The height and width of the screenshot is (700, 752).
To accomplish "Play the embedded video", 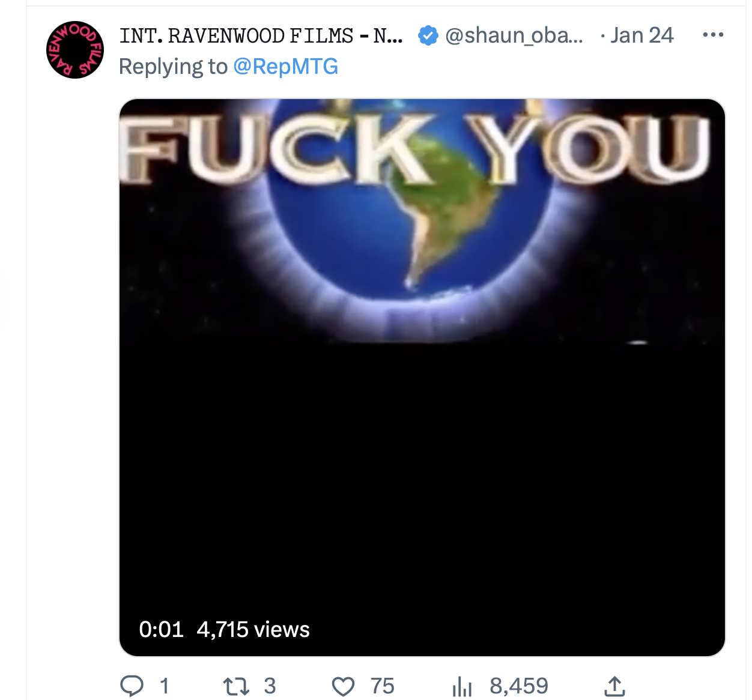I will click(422, 378).
